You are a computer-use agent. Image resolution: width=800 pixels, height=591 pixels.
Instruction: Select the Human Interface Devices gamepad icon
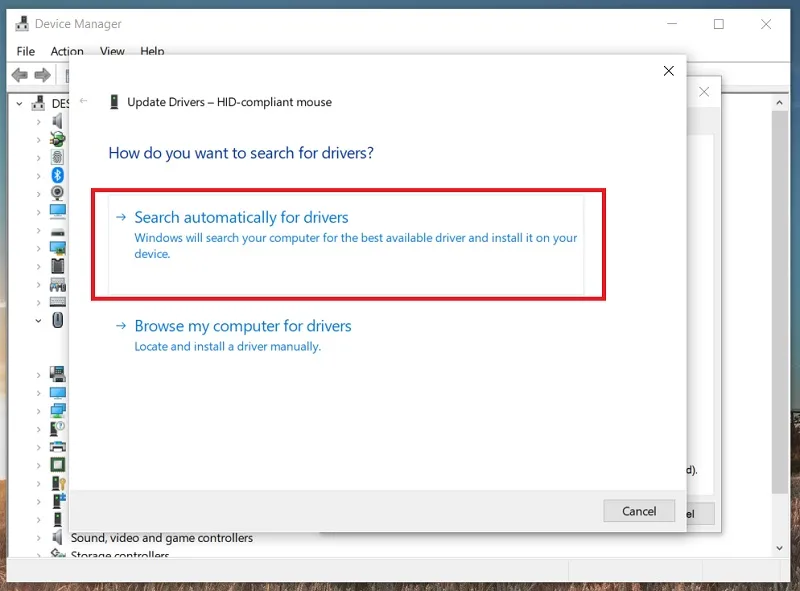(x=58, y=285)
